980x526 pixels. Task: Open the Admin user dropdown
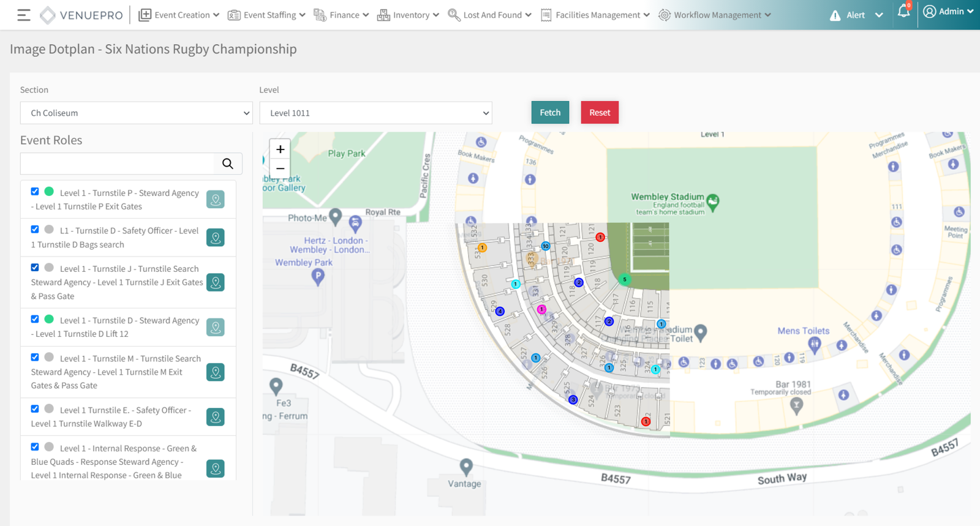tap(948, 12)
